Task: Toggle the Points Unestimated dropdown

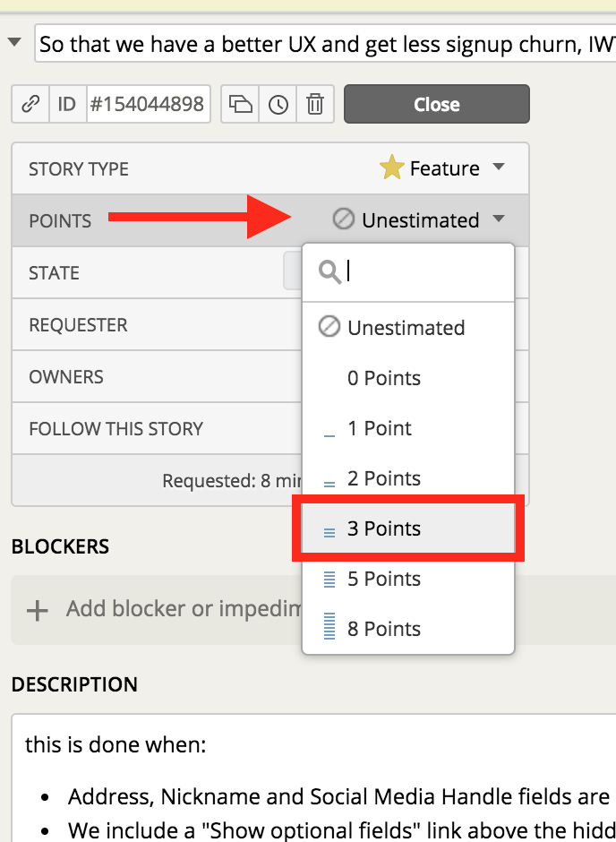Action: coord(419,220)
